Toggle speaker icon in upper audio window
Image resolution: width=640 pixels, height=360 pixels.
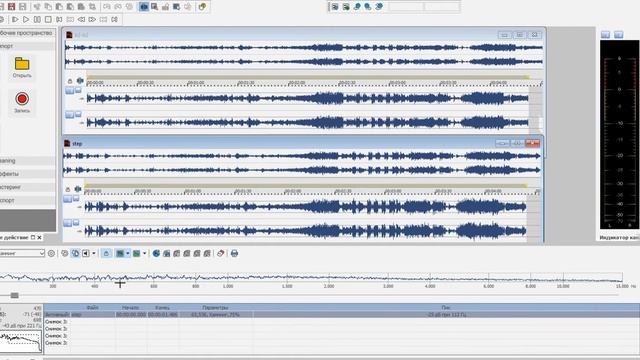point(80,81)
